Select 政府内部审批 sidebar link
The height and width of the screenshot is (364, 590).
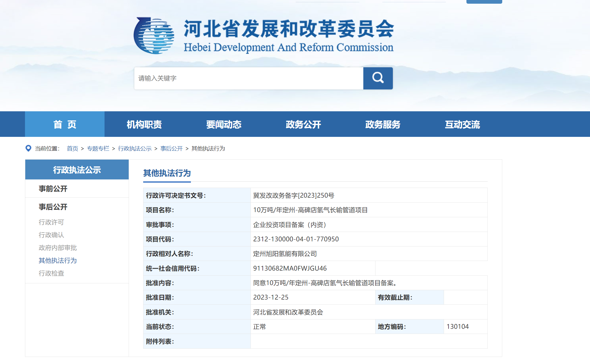point(58,248)
